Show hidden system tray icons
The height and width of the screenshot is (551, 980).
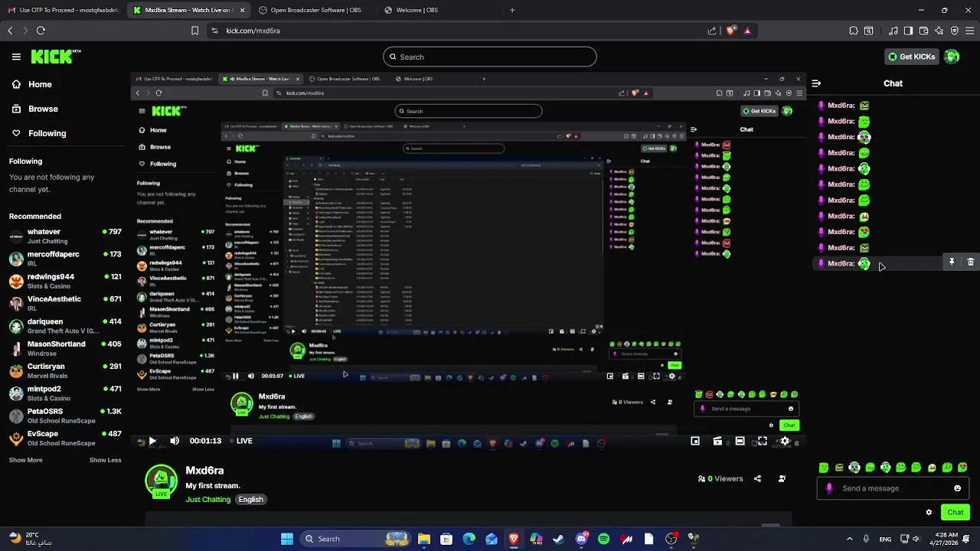click(x=849, y=539)
